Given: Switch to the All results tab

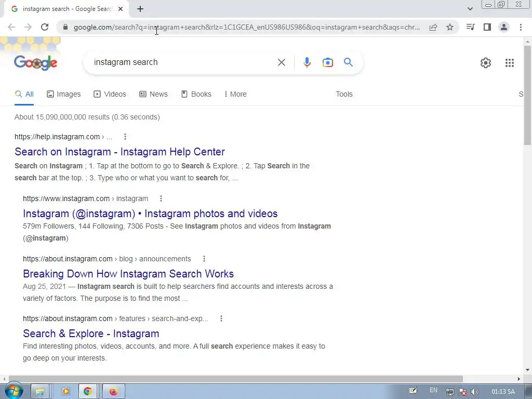Looking at the screenshot, I should click(24, 95).
